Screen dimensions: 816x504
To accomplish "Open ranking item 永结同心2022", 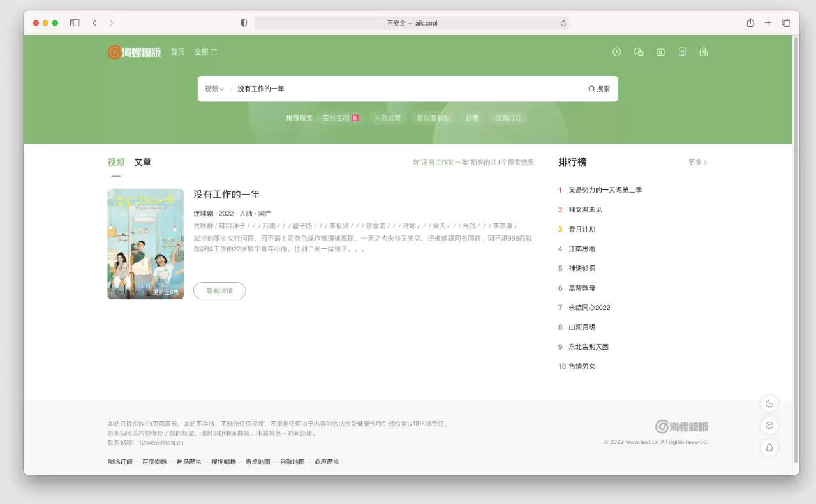I will point(590,308).
